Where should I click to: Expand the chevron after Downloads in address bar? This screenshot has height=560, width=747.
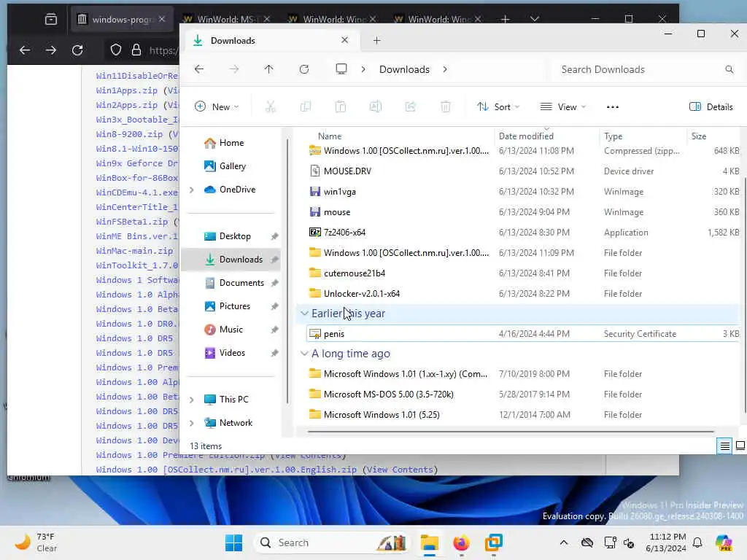445,69
